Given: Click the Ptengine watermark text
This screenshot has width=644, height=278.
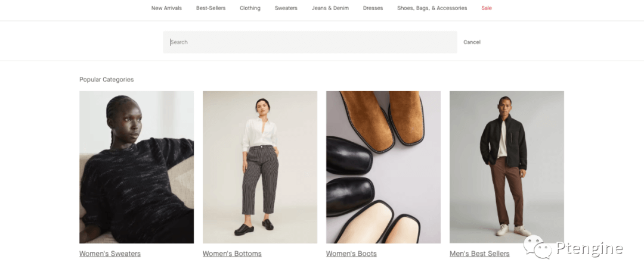Looking at the screenshot, I should click(x=589, y=248).
